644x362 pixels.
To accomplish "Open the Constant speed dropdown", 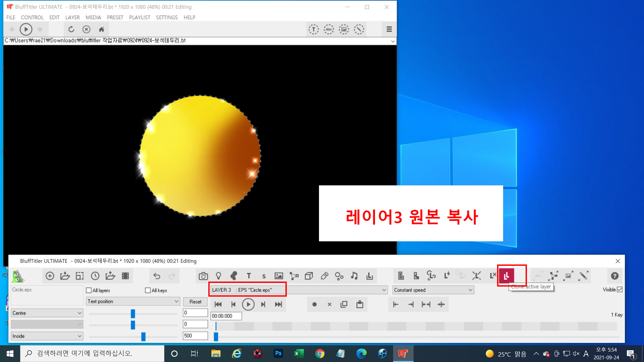I will pos(470,290).
